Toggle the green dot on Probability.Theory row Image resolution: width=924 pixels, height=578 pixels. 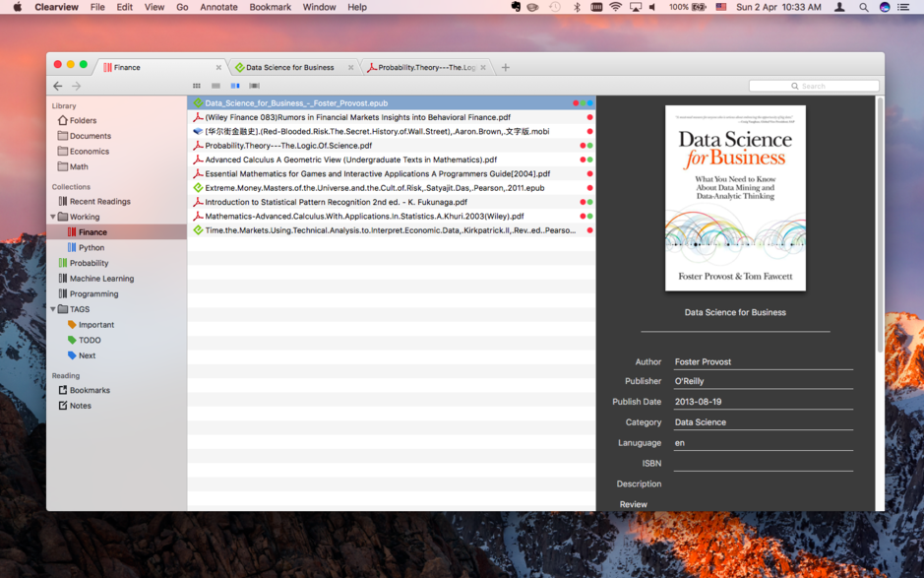tap(590, 146)
